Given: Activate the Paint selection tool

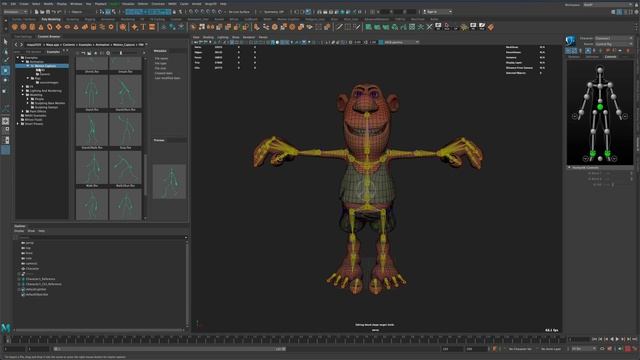Looking at the screenshot, I should point(6,61).
